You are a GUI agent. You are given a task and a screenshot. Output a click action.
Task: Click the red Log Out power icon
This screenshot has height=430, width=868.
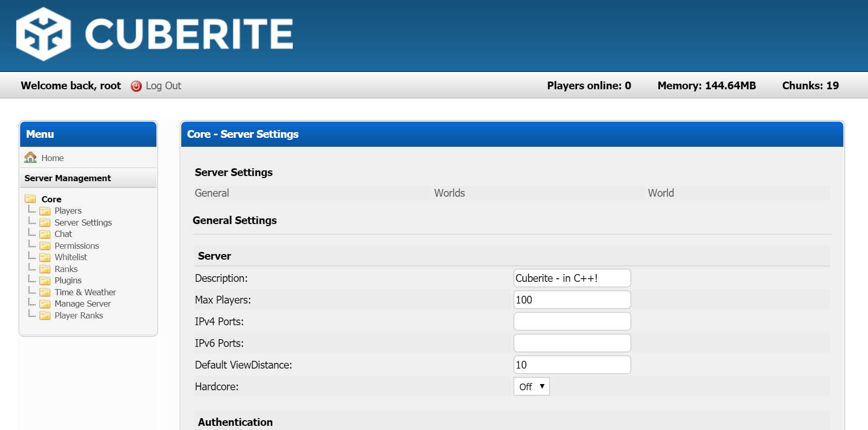point(136,86)
